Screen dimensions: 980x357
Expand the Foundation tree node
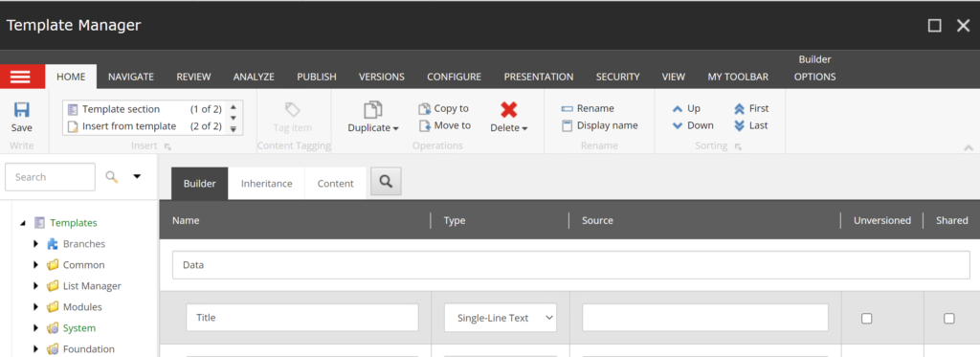(x=36, y=349)
